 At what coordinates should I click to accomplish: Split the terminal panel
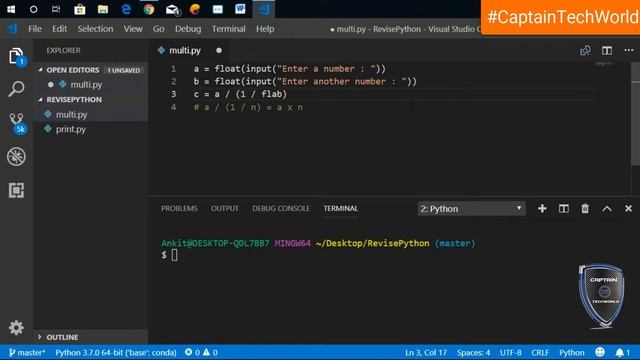point(564,209)
